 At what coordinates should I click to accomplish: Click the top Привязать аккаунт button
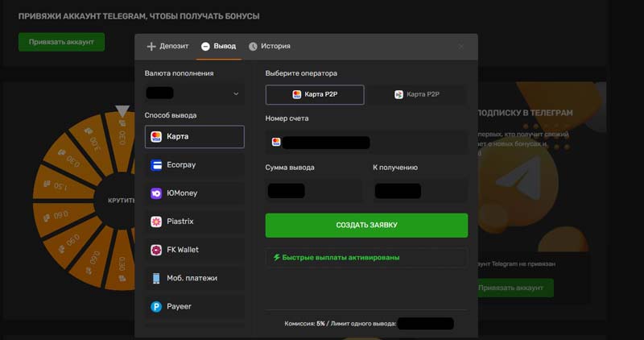click(62, 42)
